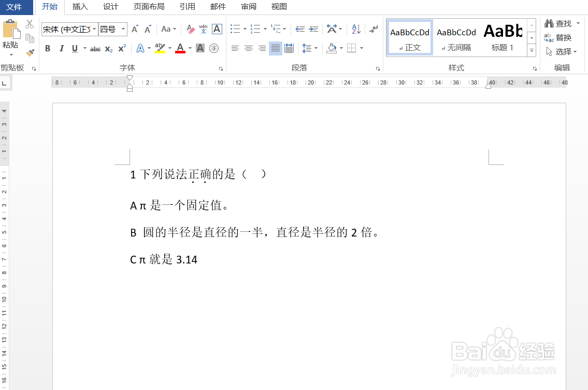The height and width of the screenshot is (390, 588).
Task: Apply paragraph shading fill color
Action: pos(332,48)
